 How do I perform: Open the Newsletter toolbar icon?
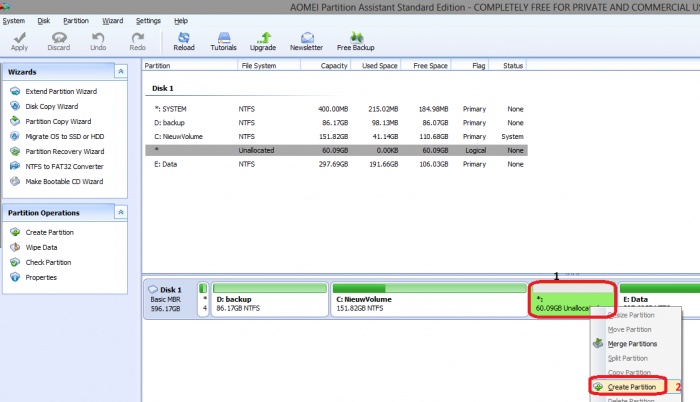point(306,41)
